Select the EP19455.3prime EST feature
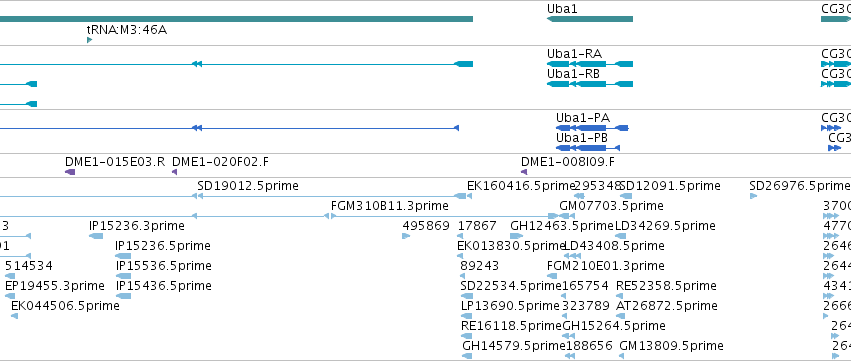This screenshot has width=851, height=361. 10,296
